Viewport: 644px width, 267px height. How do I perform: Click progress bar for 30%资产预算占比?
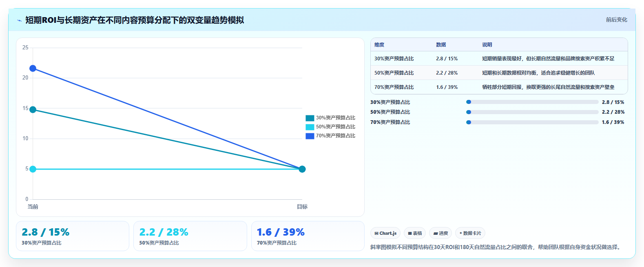(x=532, y=102)
